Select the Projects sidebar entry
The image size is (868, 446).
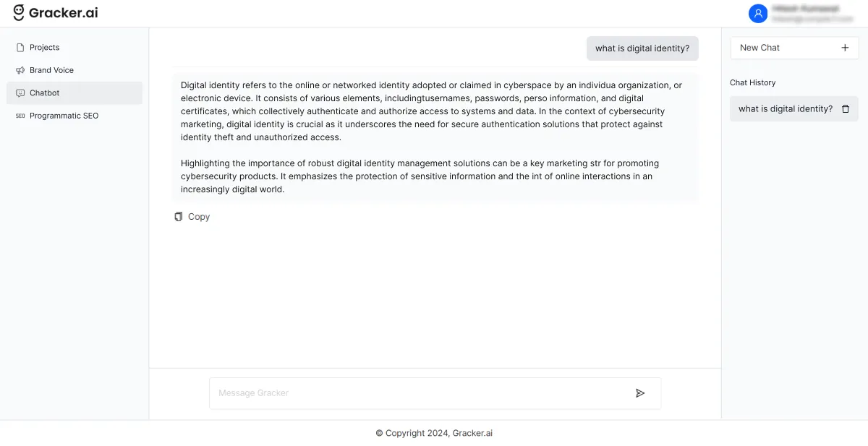pos(45,47)
